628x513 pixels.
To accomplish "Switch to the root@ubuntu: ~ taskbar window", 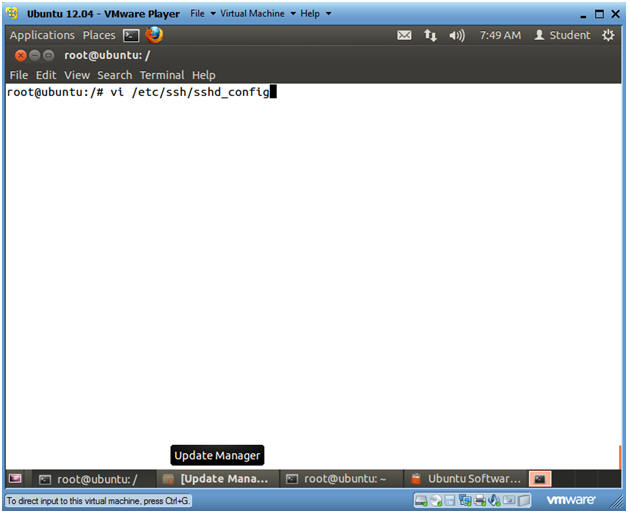I will click(x=341, y=479).
